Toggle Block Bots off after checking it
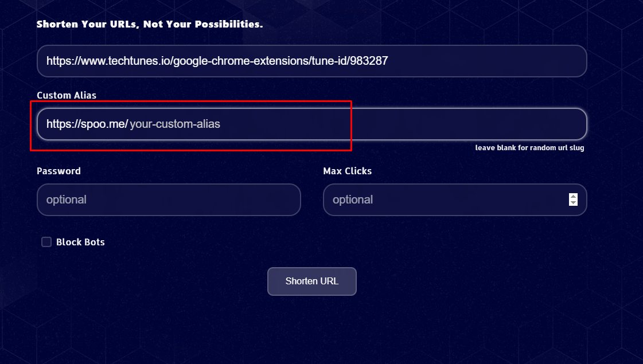Image resolution: width=643 pixels, height=364 pixels. [46, 241]
